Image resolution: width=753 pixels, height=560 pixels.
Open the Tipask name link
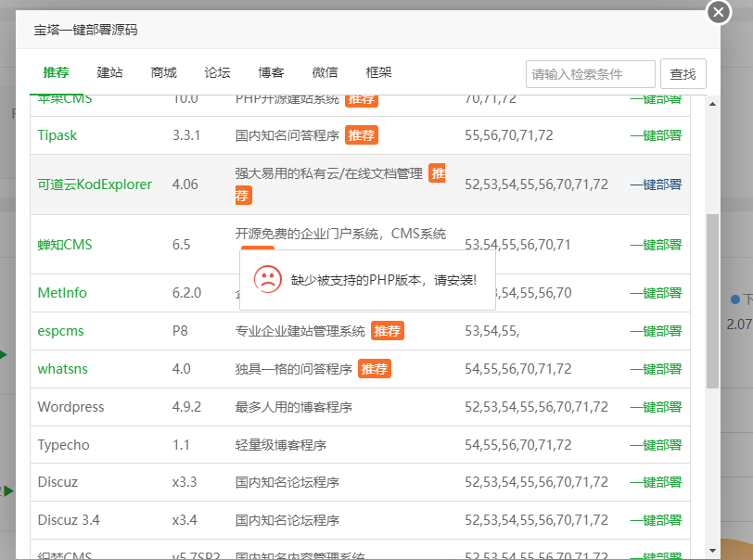pos(57,135)
